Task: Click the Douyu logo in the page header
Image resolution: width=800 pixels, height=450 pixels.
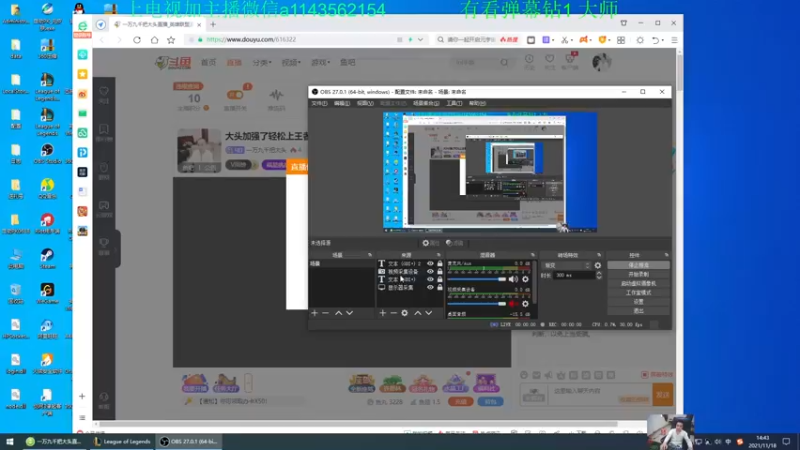Action: click(173, 62)
